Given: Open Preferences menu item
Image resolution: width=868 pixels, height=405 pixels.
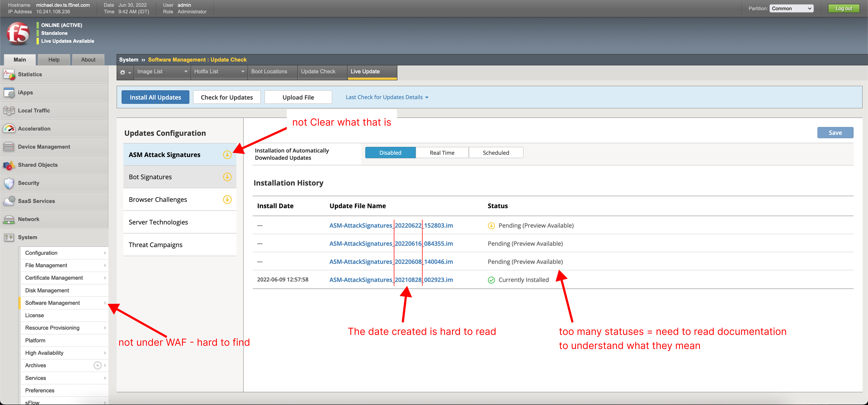Looking at the screenshot, I should [x=64, y=391].
